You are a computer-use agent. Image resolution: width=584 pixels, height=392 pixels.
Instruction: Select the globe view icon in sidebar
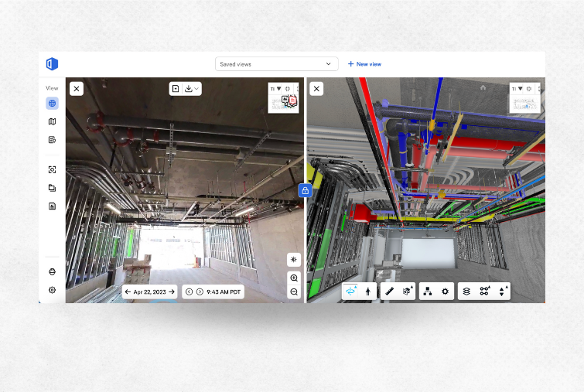(x=52, y=103)
